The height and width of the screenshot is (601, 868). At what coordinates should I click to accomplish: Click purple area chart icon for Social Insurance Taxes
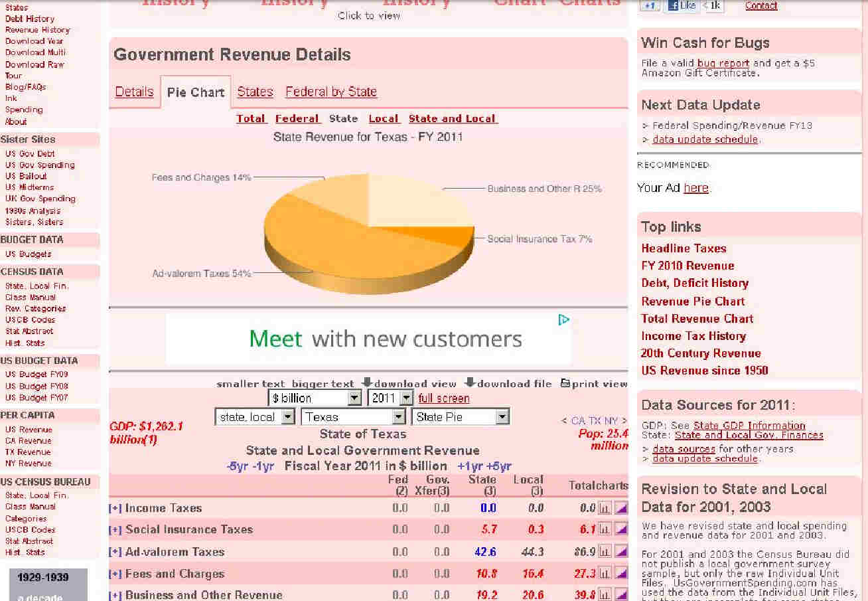click(621, 530)
